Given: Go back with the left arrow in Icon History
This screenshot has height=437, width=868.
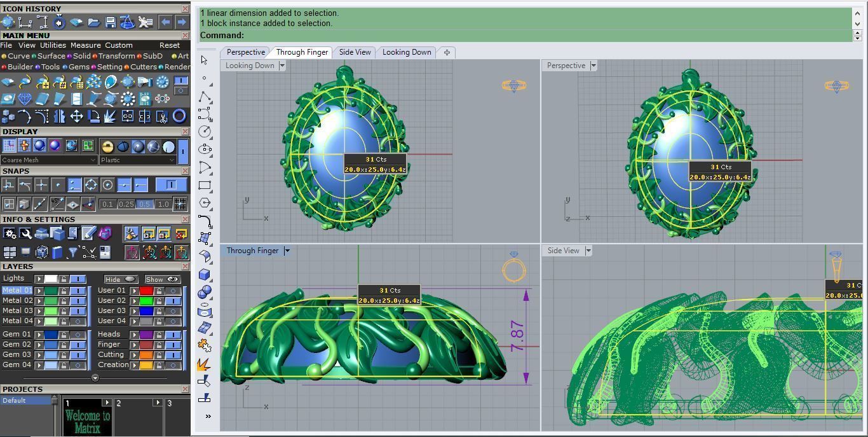Looking at the screenshot, I should (165, 22).
